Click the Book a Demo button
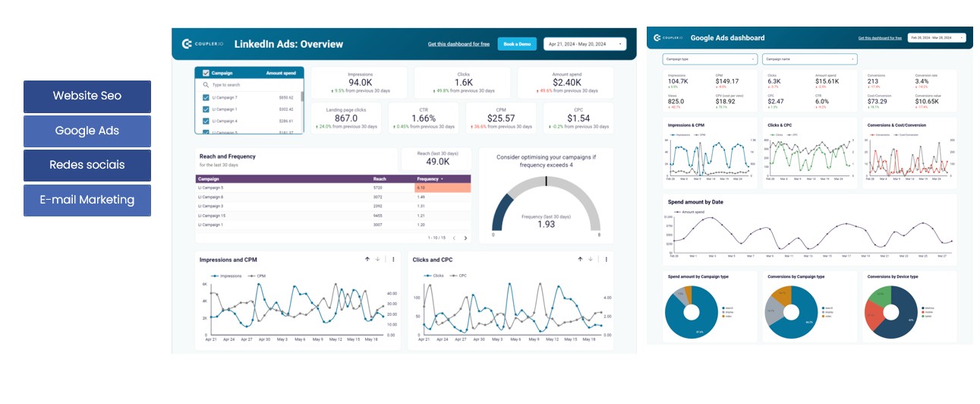980x404 pixels. click(517, 44)
